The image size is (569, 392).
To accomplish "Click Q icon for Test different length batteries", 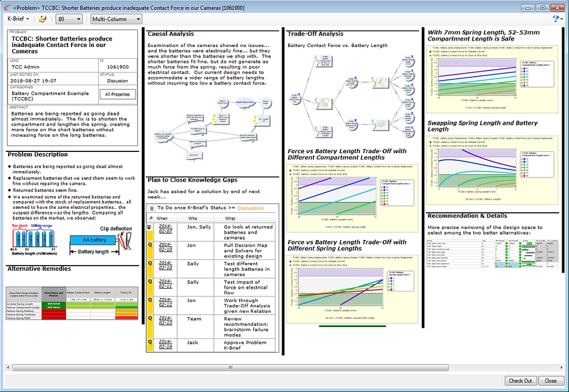I will click(x=150, y=263).
